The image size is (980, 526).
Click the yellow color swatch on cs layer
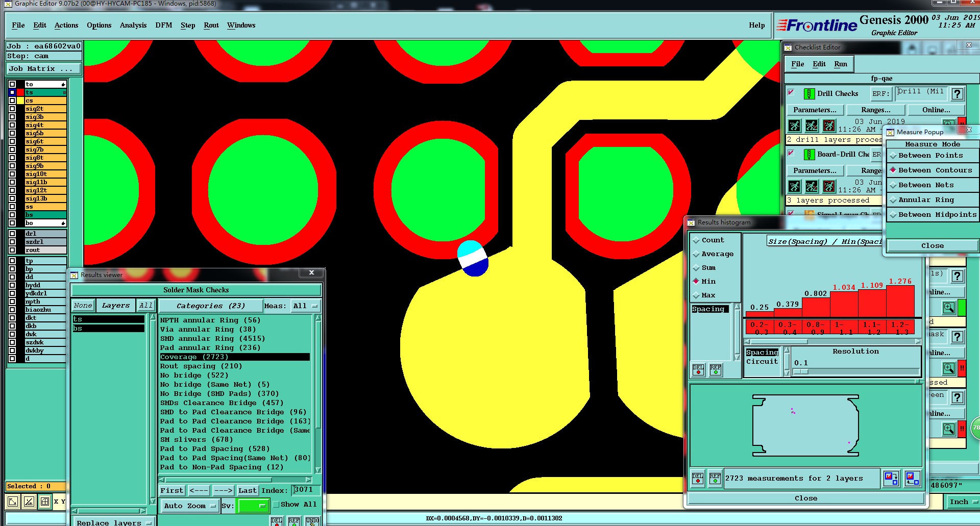point(20,101)
